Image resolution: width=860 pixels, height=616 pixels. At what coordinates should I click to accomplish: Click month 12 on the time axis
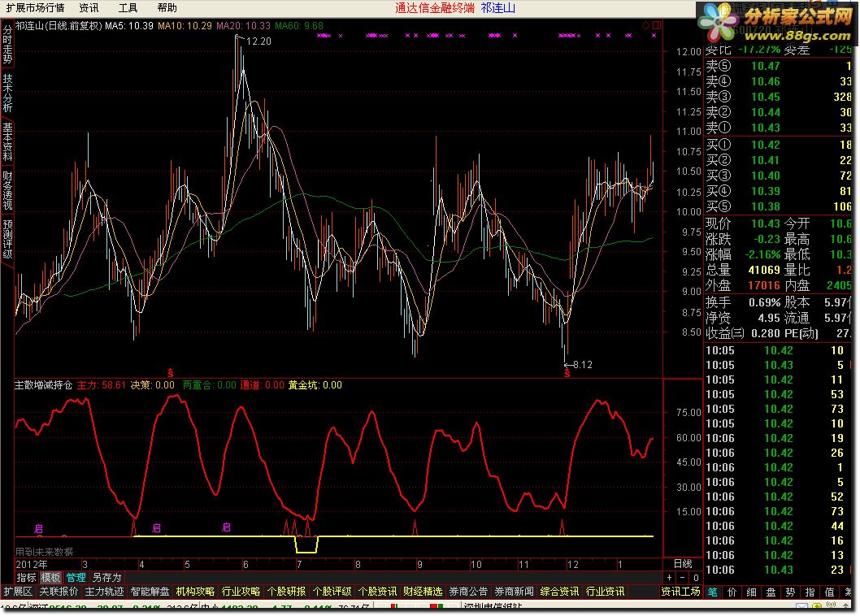pos(573,565)
